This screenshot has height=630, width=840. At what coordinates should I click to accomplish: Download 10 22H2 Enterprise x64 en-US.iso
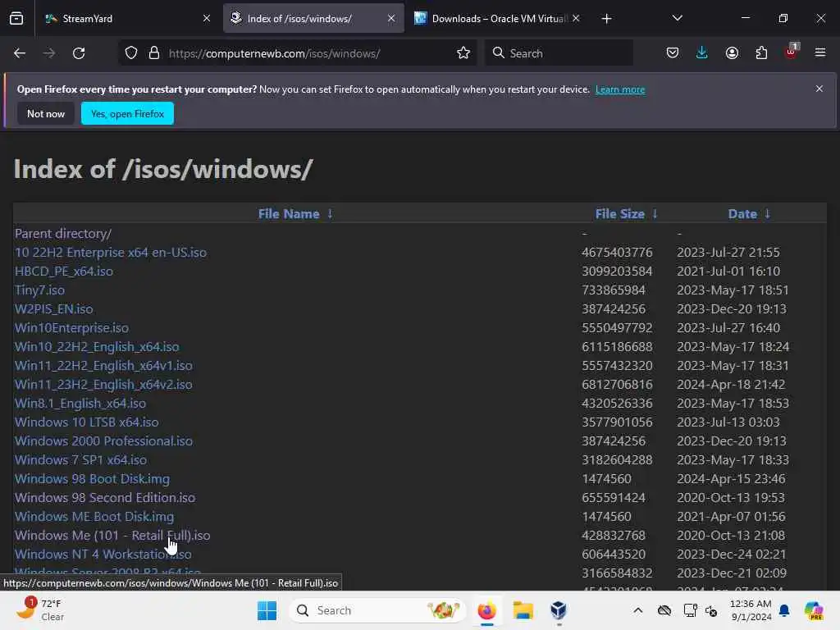111,253
